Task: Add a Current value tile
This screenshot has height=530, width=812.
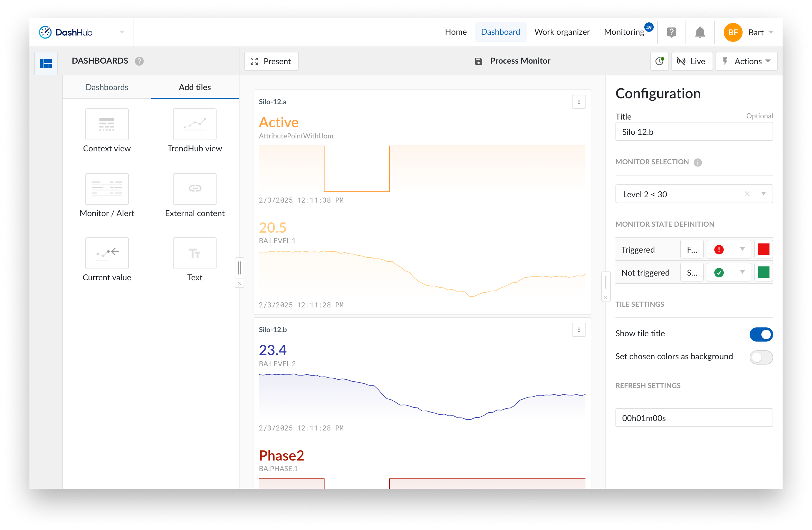Action: (107, 254)
